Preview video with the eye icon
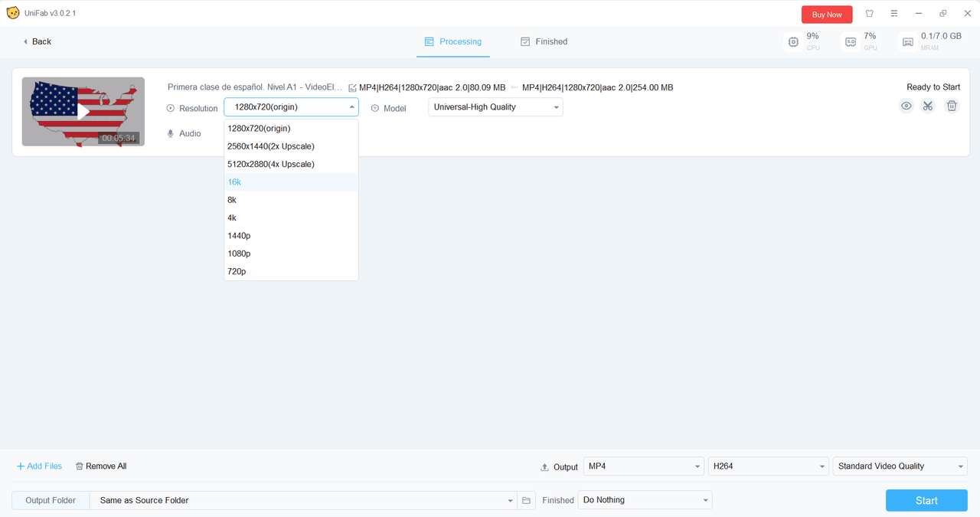Screen dimensions: 980x517 click(906, 106)
